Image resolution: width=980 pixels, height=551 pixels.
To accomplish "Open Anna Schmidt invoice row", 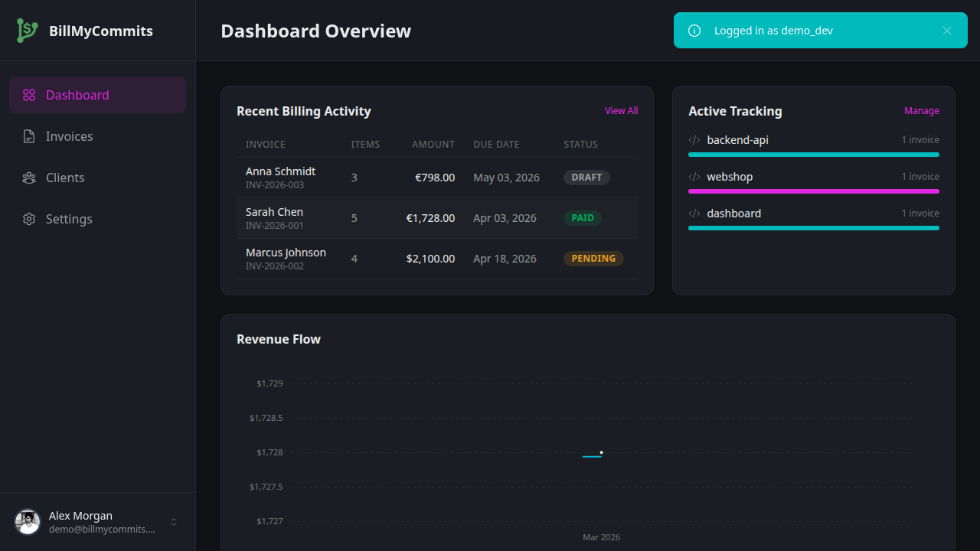I will pos(436,178).
